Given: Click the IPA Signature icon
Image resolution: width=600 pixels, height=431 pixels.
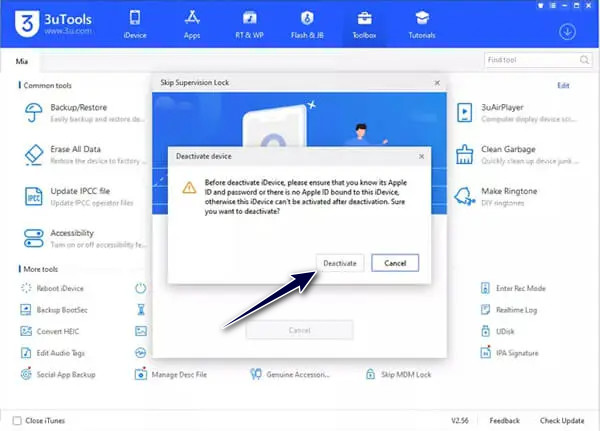Looking at the screenshot, I should [x=485, y=352].
